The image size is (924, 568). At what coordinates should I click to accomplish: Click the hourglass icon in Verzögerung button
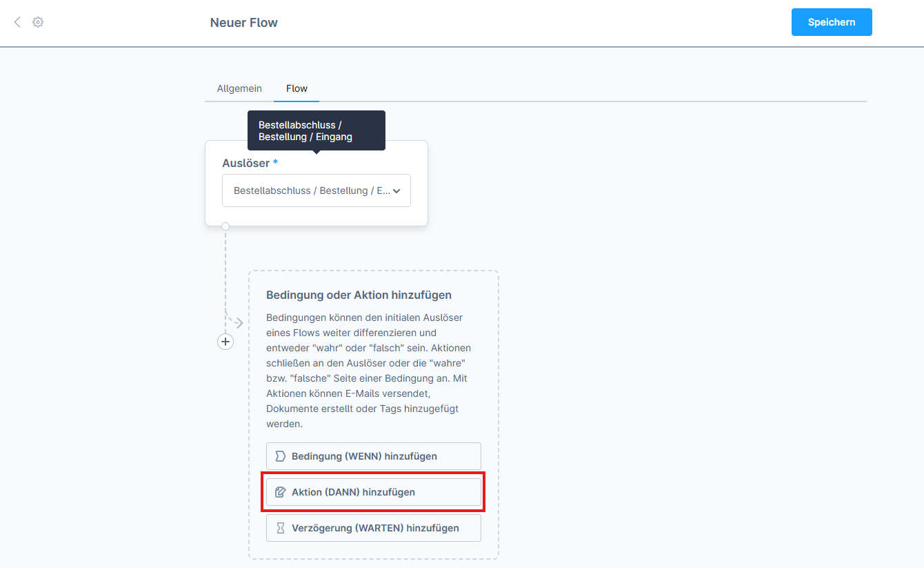(280, 528)
